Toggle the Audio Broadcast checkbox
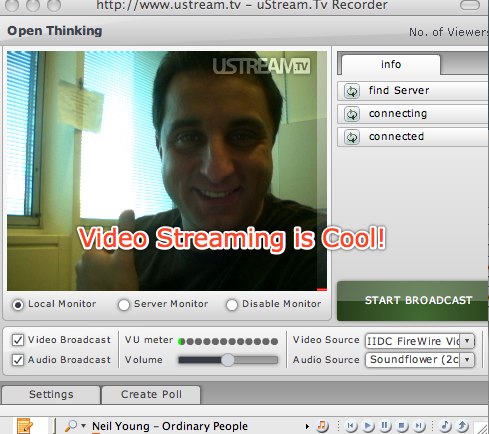This screenshot has height=434, width=489. (x=18, y=360)
